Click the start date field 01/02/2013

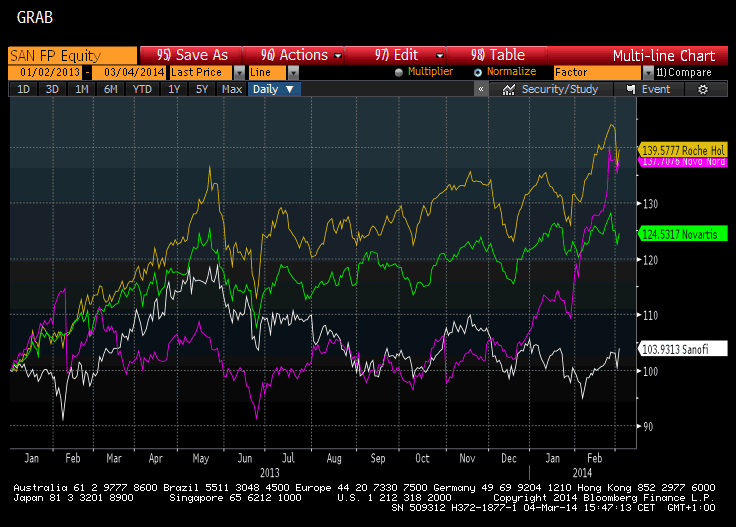pos(46,73)
